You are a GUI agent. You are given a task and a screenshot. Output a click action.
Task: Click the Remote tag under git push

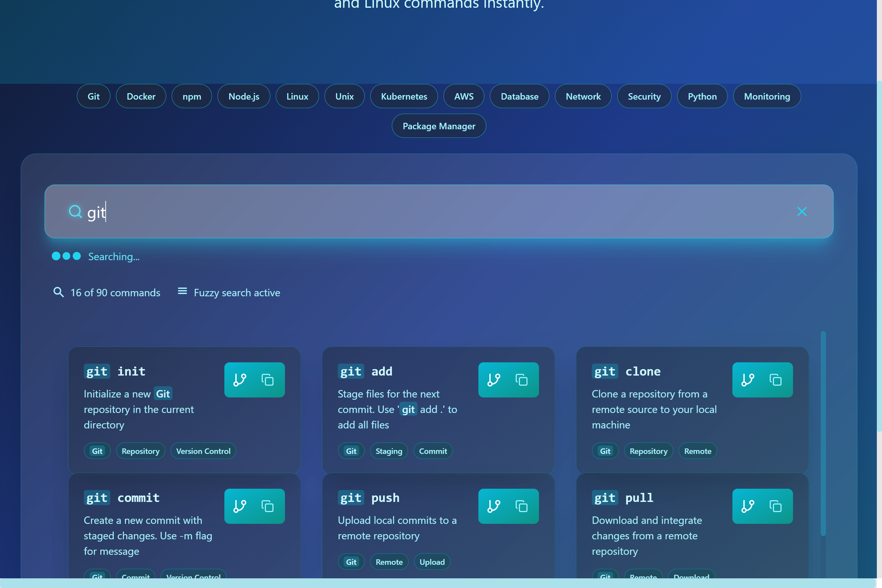click(389, 561)
